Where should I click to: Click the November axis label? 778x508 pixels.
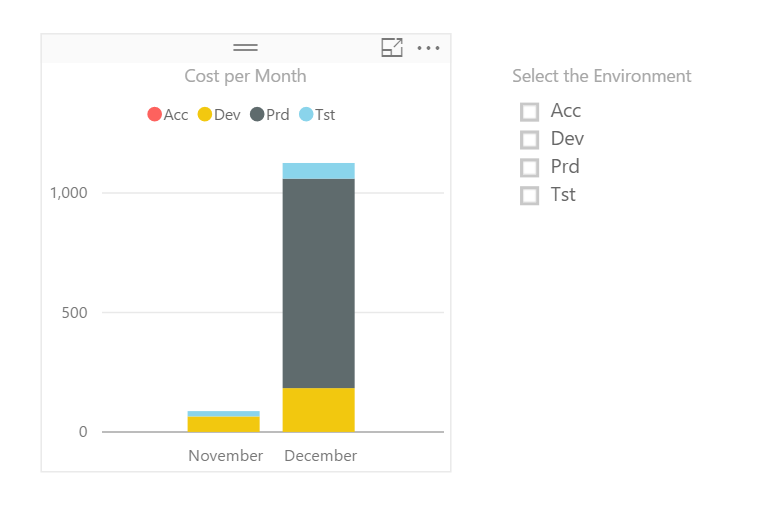point(226,456)
